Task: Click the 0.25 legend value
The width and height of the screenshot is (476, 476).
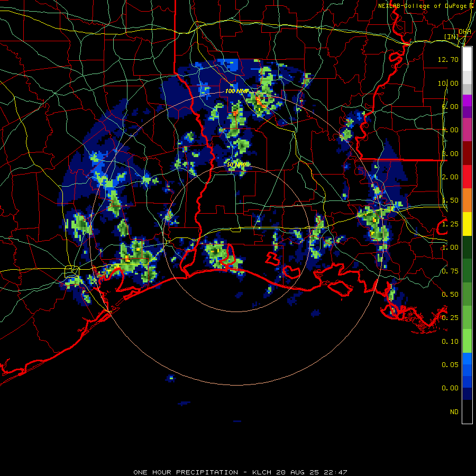Action: [450, 318]
